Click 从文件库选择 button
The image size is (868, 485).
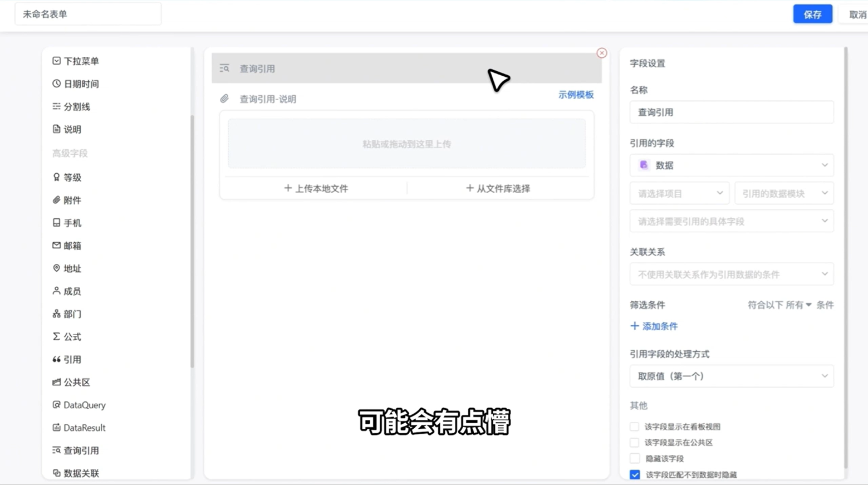[x=498, y=189]
